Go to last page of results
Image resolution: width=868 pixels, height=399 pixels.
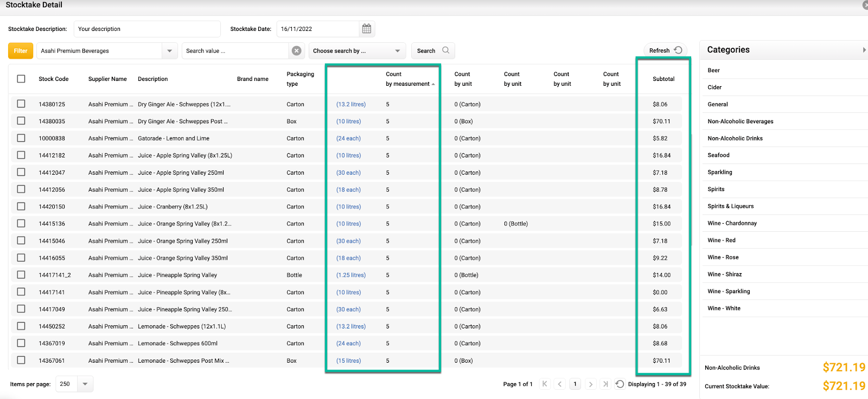pos(605,384)
